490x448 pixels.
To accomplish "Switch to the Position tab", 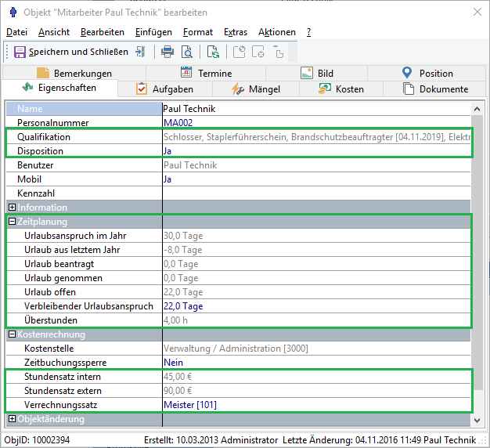I will (427, 73).
